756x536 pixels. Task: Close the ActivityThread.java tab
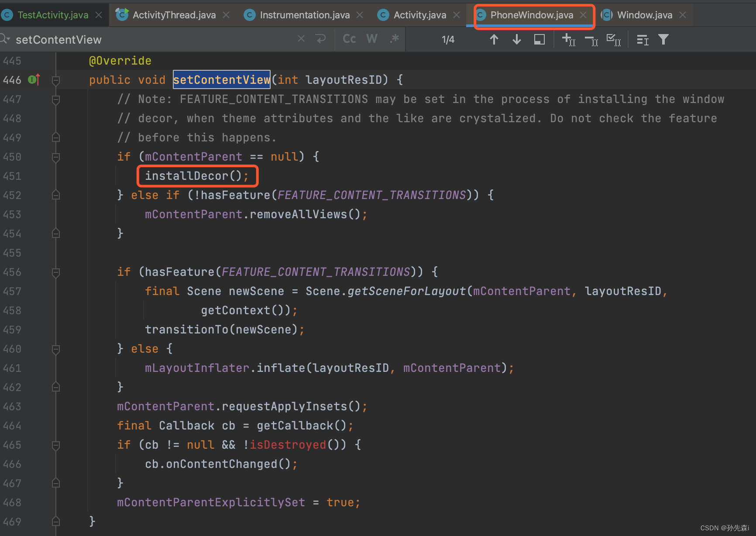coord(226,15)
